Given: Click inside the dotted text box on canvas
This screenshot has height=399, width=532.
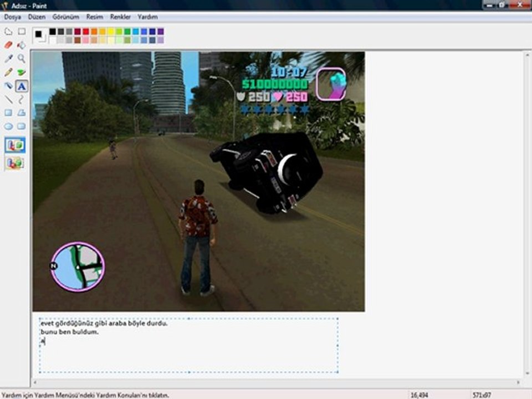Looking at the screenshot, I should (188, 345).
